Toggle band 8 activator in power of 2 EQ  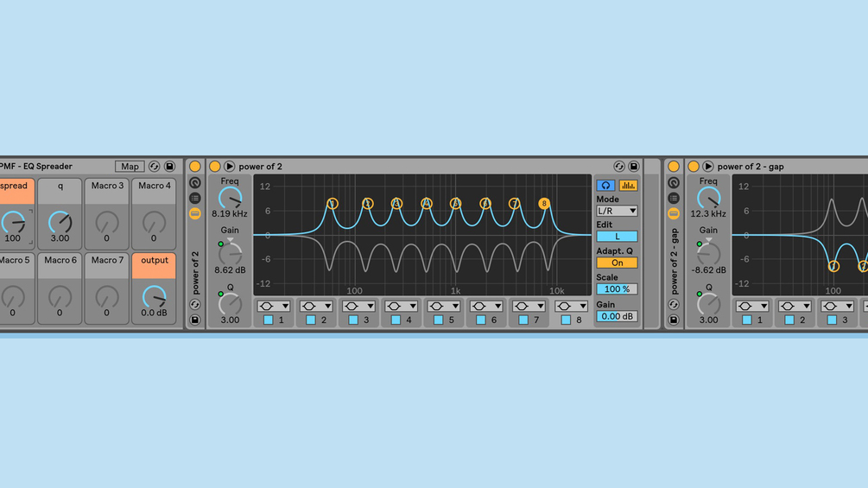(x=566, y=320)
